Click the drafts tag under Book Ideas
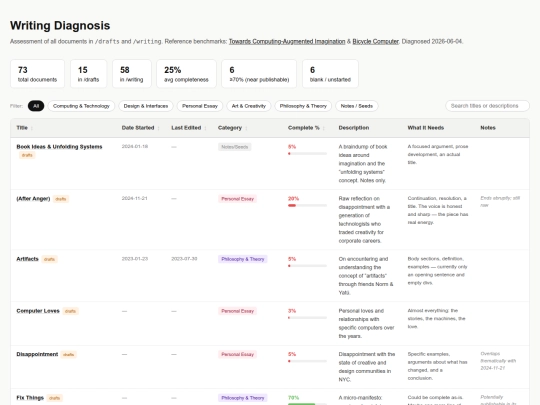Viewport: 540px width, 405px height. 27,155
